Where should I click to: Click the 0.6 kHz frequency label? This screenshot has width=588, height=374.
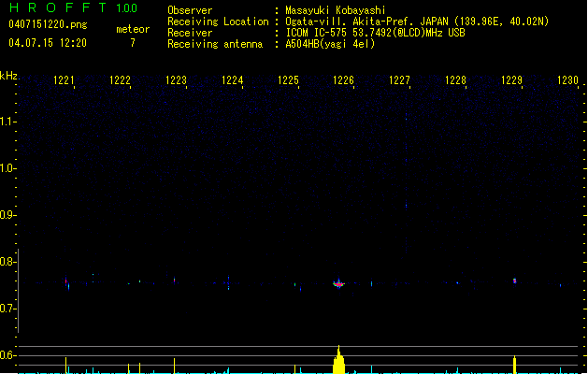[7, 355]
